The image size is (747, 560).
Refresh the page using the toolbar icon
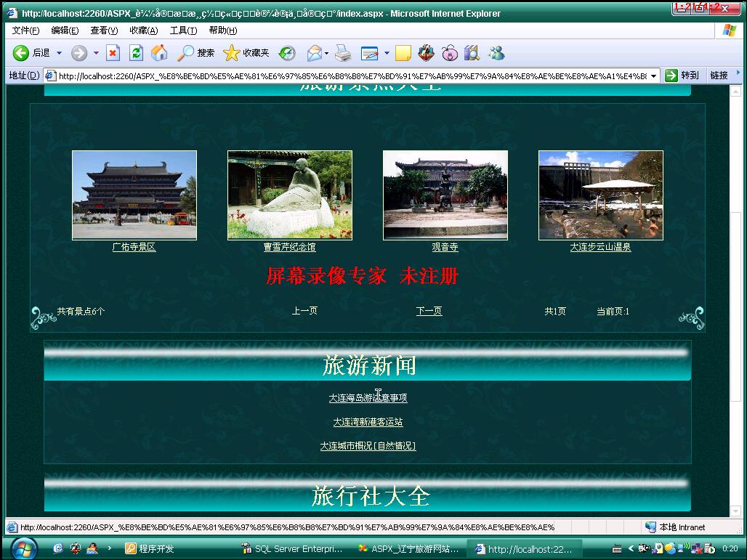[x=136, y=53]
